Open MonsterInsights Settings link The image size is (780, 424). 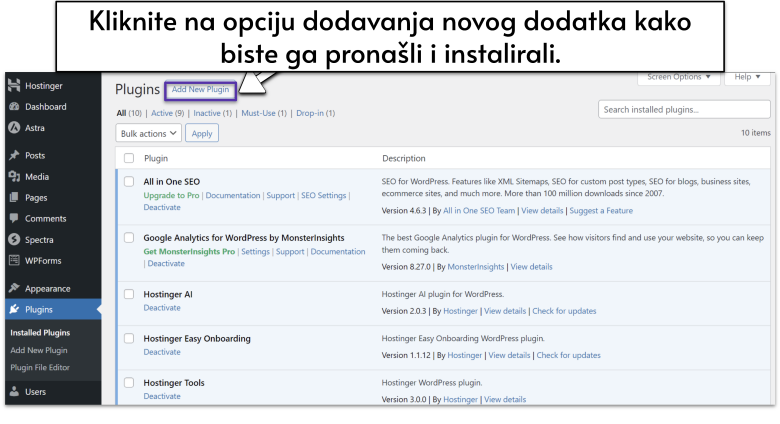tap(255, 252)
